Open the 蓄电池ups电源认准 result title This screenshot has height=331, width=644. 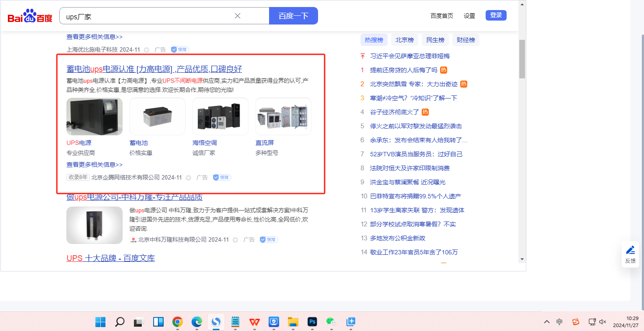click(x=154, y=69)
